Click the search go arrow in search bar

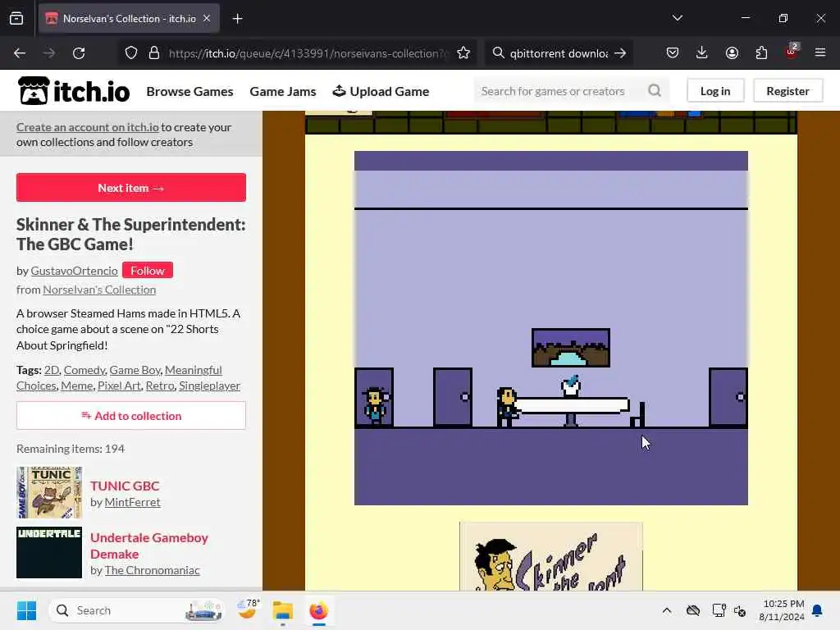tap(620, 53)
